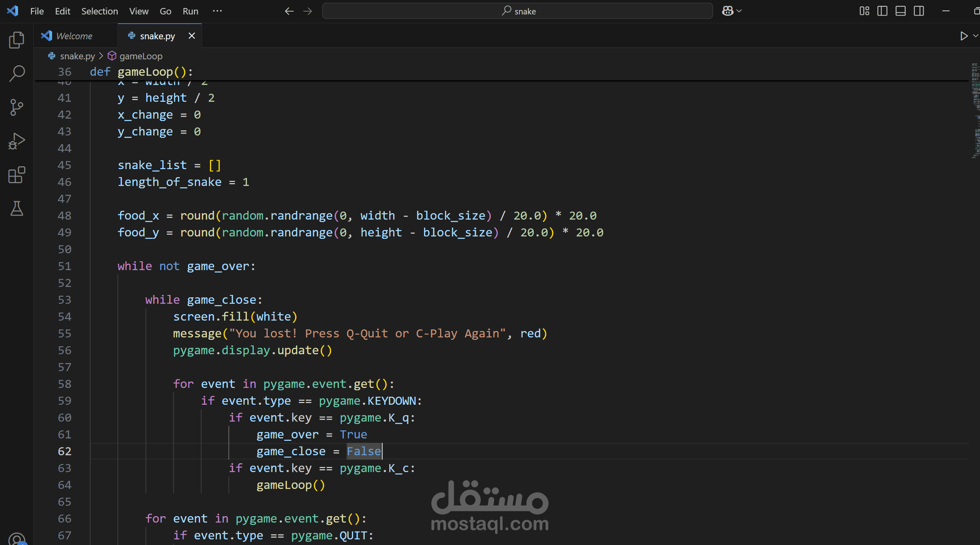Image resolution: width=980 pixels, height=545 pixels.
Task: Switch to the Welcome tab
Action: pos(74,36)
